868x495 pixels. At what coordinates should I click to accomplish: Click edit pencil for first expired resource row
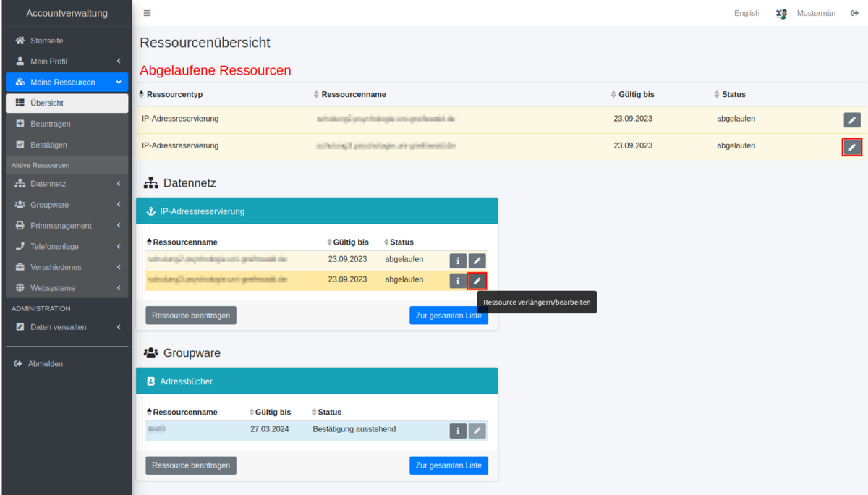tap(851, 119)
